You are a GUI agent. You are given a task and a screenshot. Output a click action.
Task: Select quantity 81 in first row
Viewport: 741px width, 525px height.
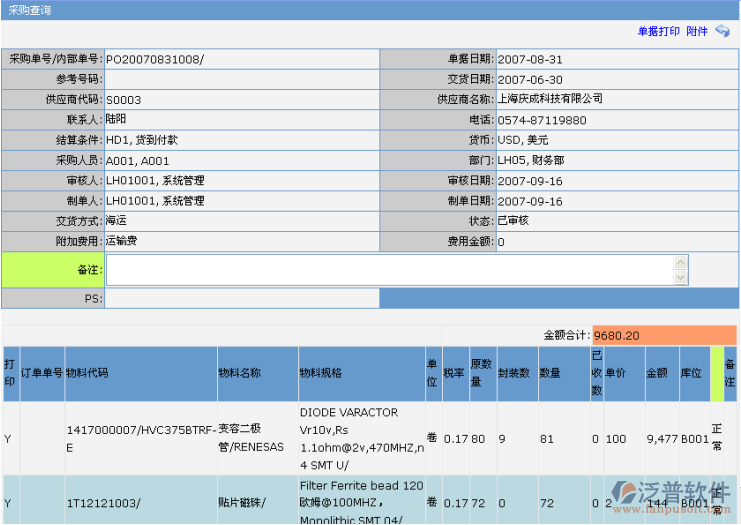pos(547,439)
